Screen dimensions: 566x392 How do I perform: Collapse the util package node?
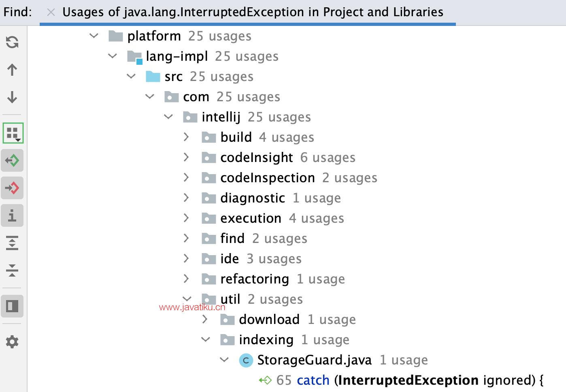tap(187, 299)
